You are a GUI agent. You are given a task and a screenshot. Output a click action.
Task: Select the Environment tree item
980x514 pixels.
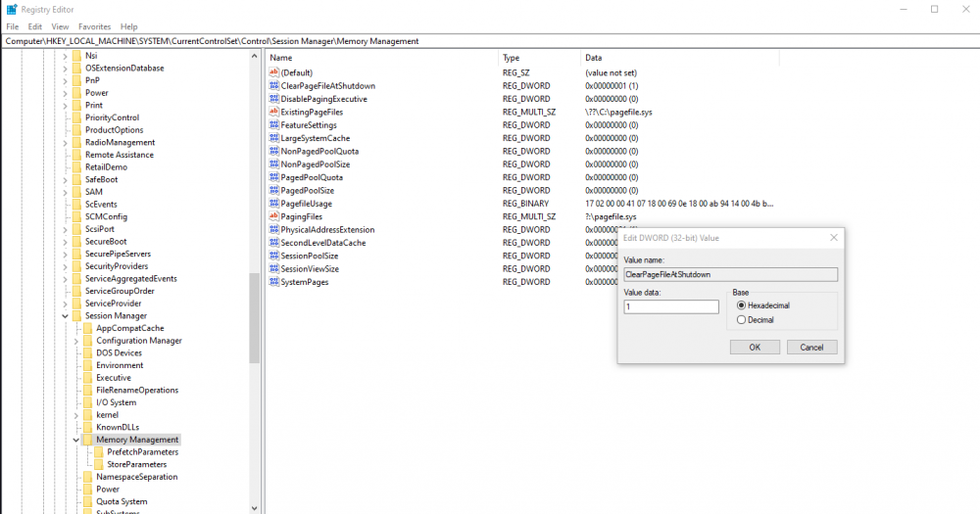click(120, 365)
